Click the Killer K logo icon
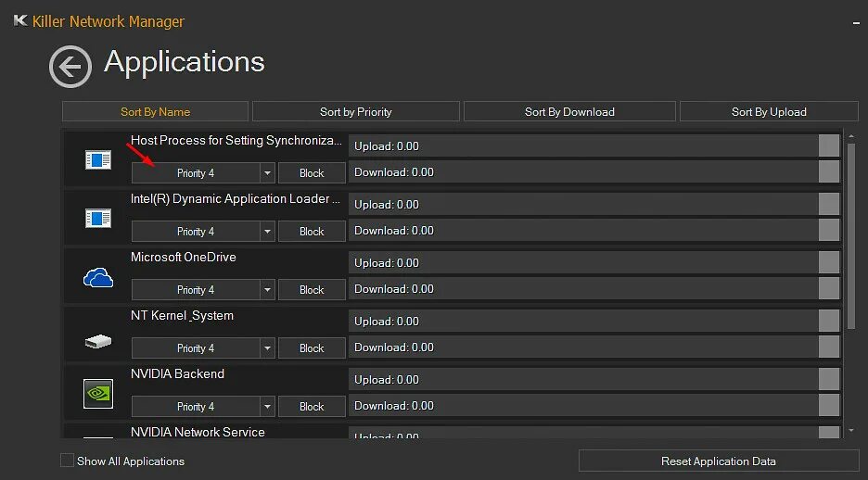 (19, 21)
